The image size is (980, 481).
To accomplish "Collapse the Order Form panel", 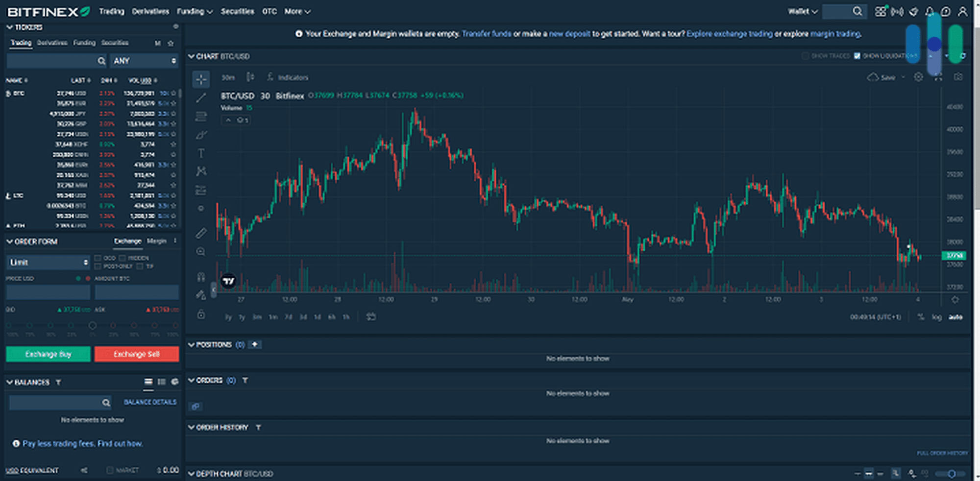I will pos(9,241).
